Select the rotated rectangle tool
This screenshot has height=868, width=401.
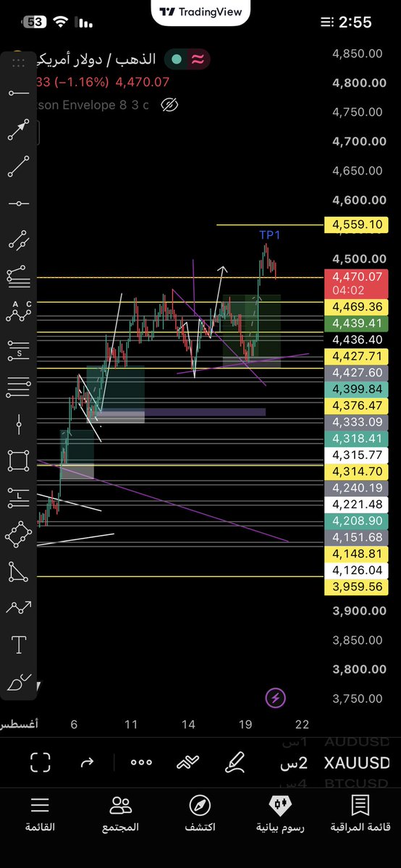(18, 534)
